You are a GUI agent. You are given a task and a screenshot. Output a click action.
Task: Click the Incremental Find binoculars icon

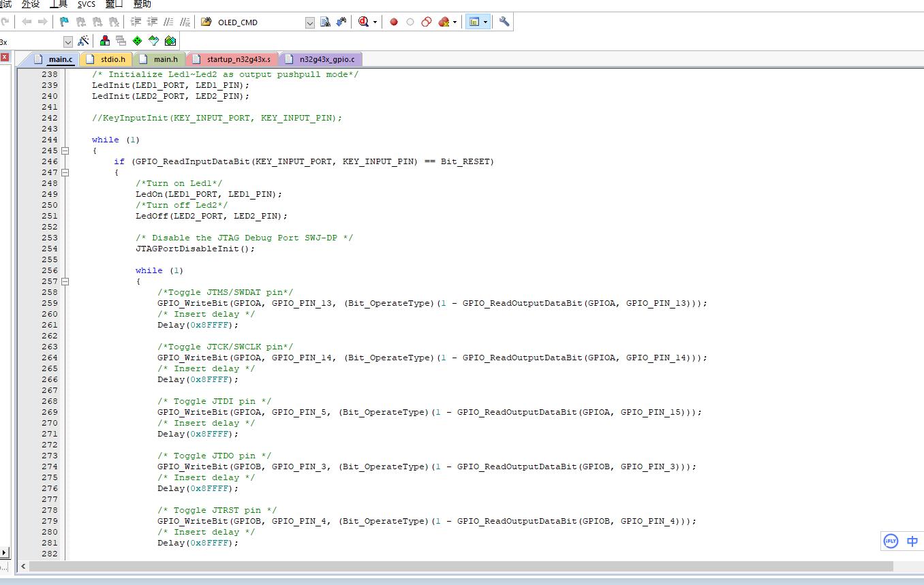click(341, 22)
